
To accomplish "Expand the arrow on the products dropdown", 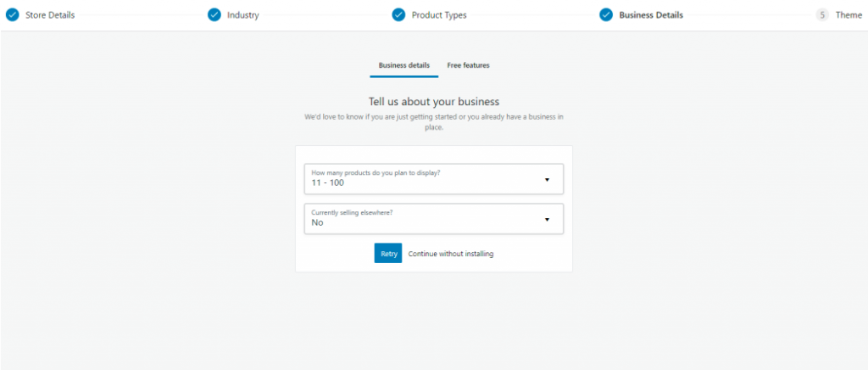I will 547,179.
